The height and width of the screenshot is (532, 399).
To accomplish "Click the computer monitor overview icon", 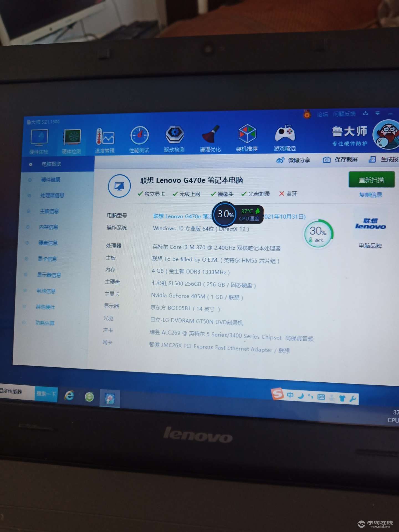I will pos(119,186).
